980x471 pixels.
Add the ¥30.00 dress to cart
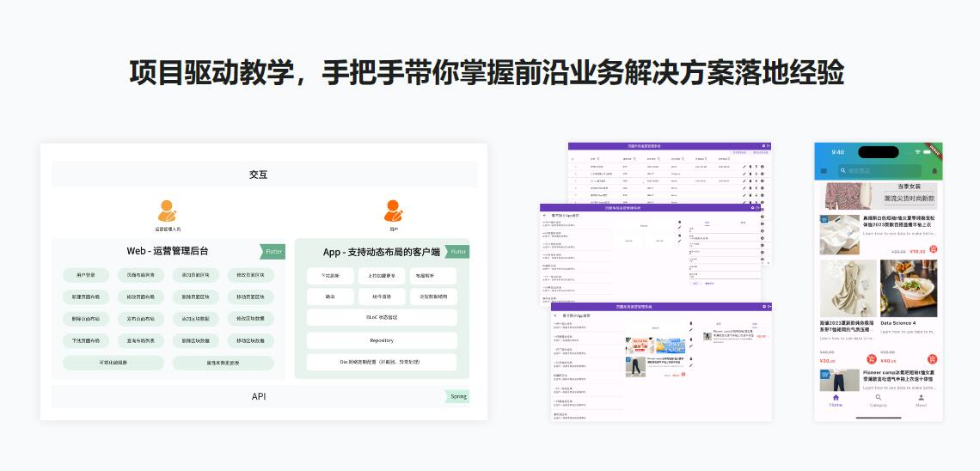coord(872,359)
